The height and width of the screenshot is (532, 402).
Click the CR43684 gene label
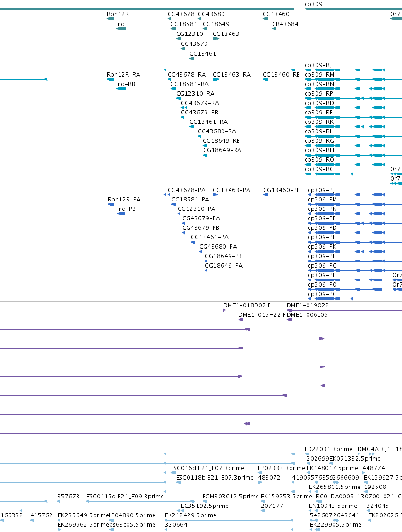point(285,24)
